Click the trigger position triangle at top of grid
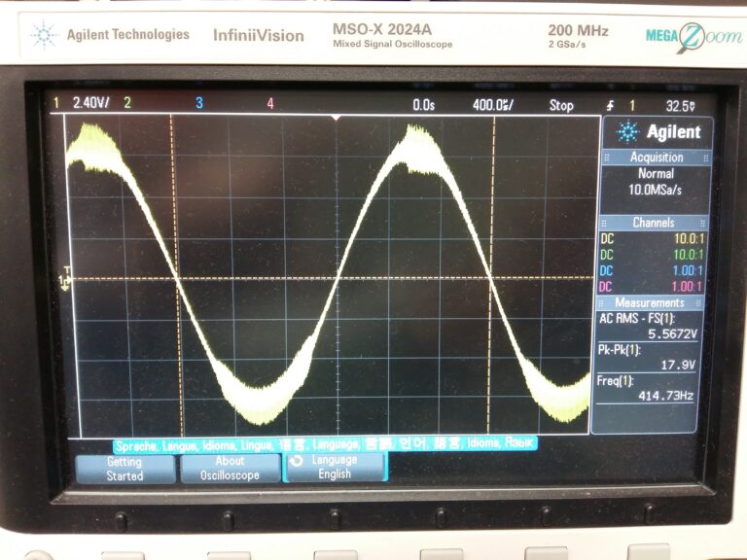747x560 pixels. [336, 118]
